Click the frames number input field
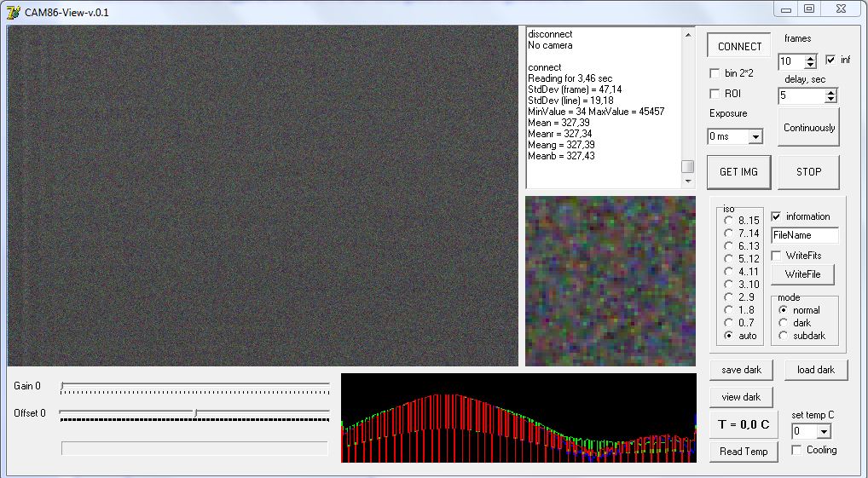 (792, 60)
